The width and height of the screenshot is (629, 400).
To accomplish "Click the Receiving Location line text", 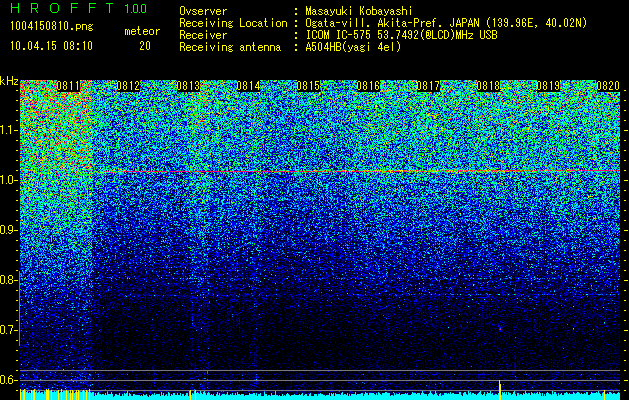I will coord(383,23).
